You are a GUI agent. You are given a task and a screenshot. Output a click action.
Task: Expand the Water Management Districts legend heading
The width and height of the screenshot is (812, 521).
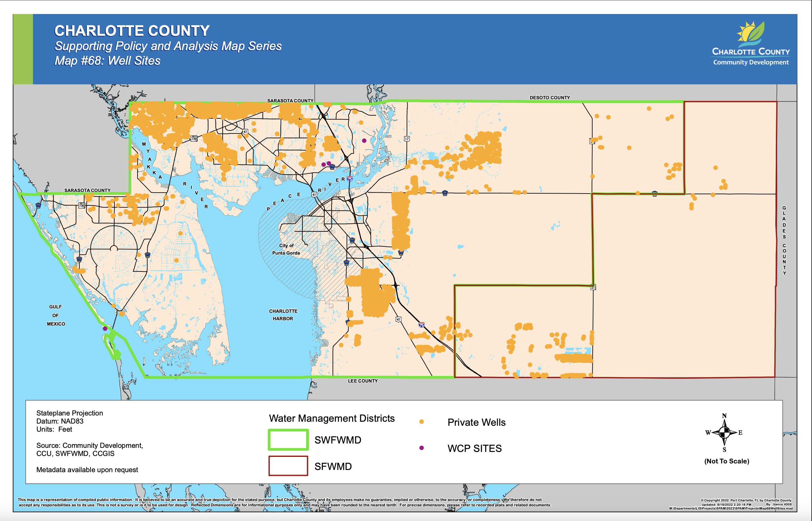point(331,419)
